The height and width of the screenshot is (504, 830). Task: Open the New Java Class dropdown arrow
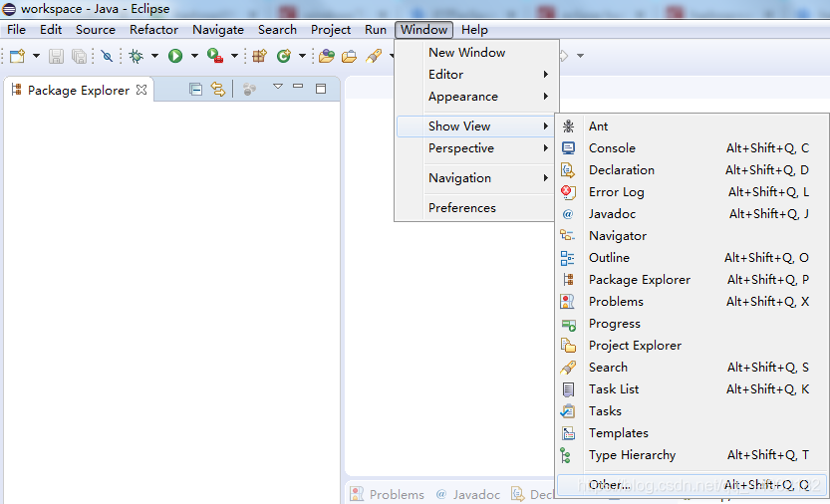pyautogui.click(x=302, y=56)
